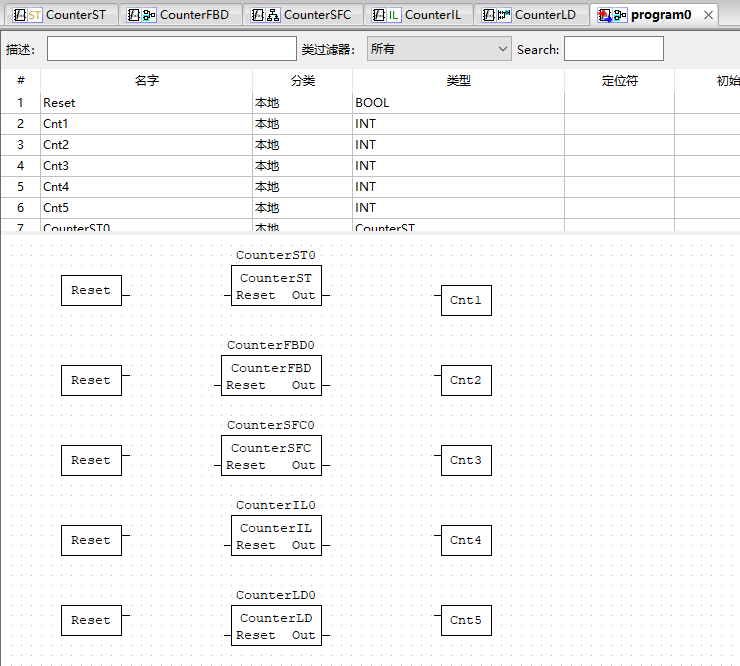This screenshot has width=740, height=666.
Task: Select the CounterFBD function block
Action: (271, 376)
